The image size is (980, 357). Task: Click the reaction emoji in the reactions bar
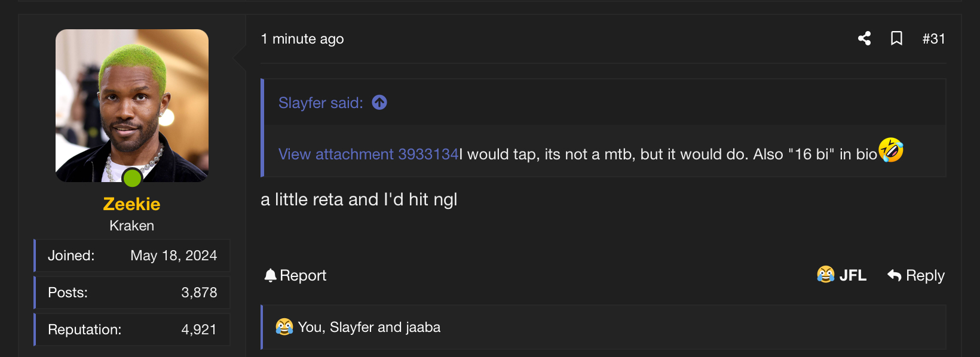tap(284, 327)
